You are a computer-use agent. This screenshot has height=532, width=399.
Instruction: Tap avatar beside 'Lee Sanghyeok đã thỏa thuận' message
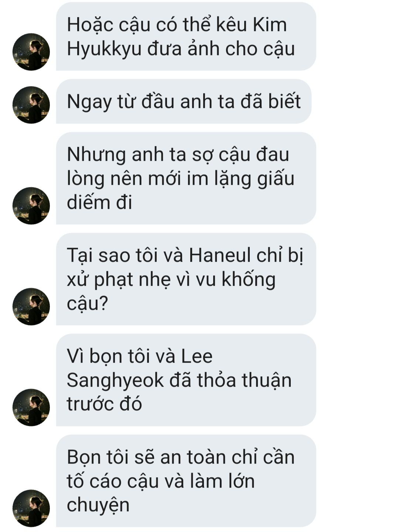click(x=31, y=407)
